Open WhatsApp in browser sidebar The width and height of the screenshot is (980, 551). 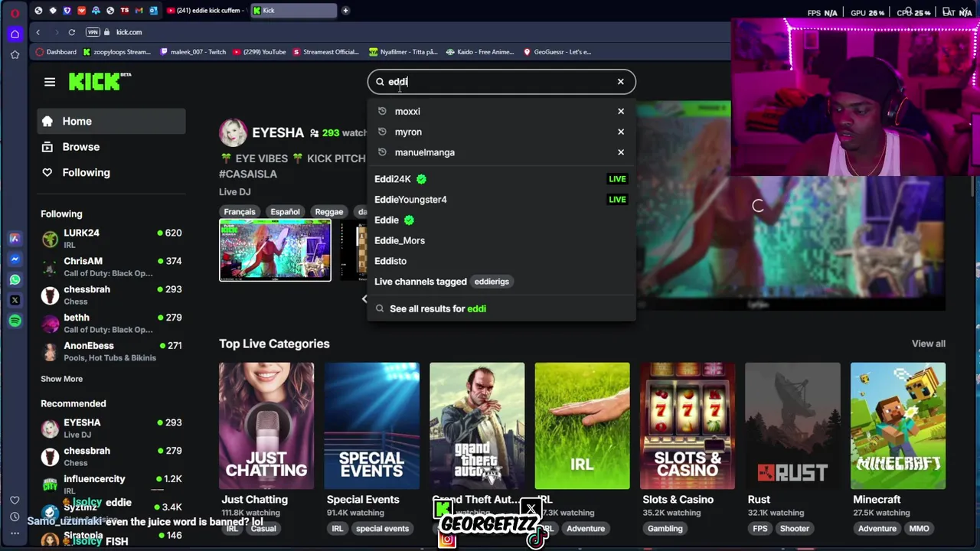tap(15, 280)
